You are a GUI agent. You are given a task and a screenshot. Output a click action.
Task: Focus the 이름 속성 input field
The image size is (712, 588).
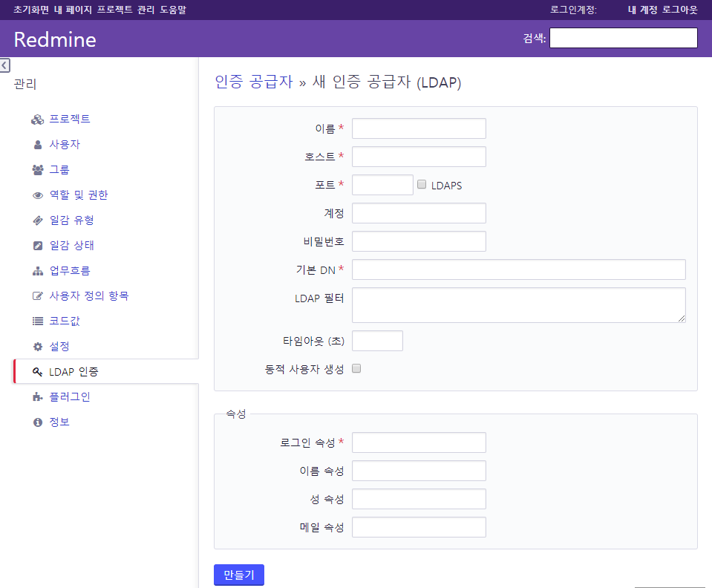(419, 471)
